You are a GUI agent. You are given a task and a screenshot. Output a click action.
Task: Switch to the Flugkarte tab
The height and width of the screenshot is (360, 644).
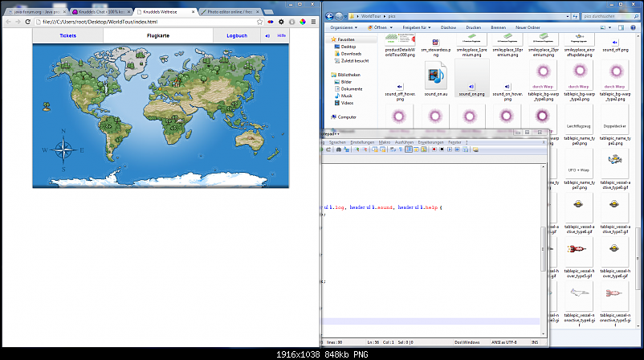click(158, 35)
